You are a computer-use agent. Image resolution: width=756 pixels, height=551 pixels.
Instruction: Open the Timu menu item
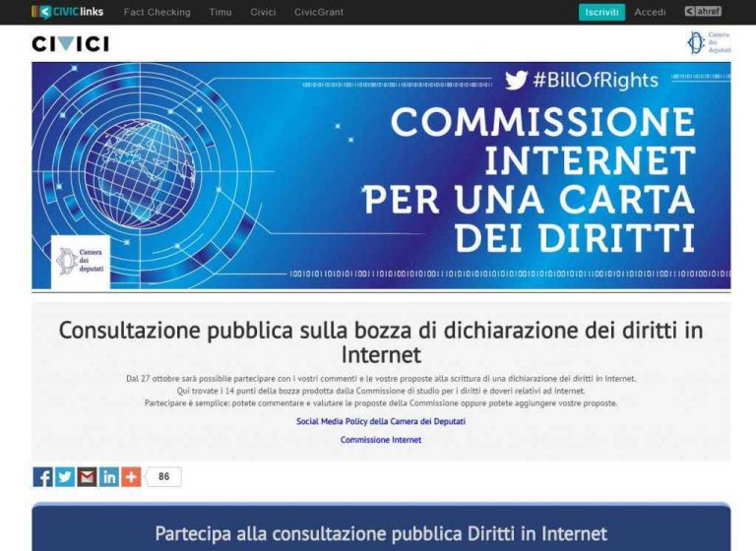click(220, 12)
